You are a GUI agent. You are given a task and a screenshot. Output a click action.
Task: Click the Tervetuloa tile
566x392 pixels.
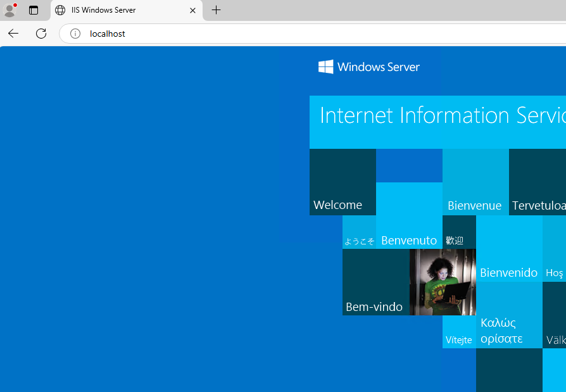pyautogui.click(x=538, y=182)
